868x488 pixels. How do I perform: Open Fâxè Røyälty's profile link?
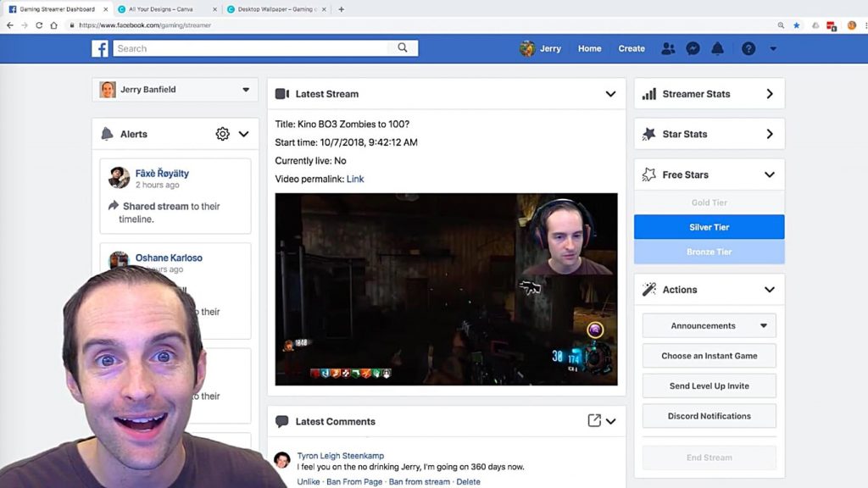[162, 173]
